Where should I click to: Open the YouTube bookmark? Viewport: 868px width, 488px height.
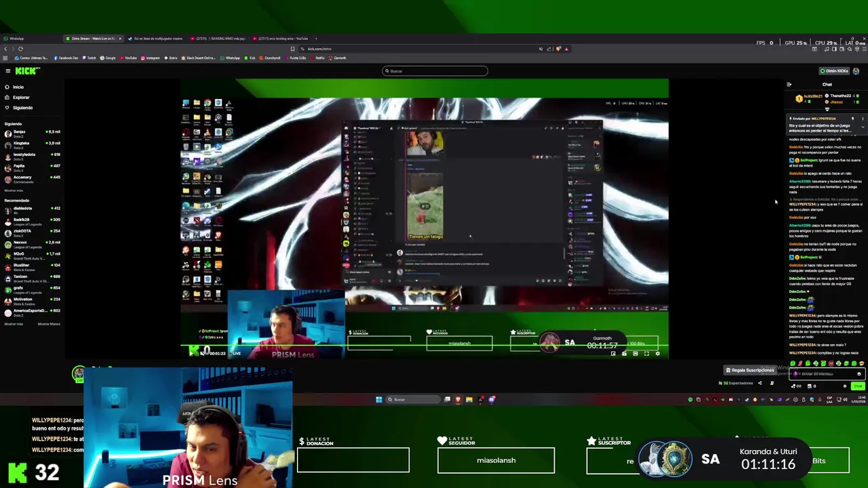coord(127,58)
